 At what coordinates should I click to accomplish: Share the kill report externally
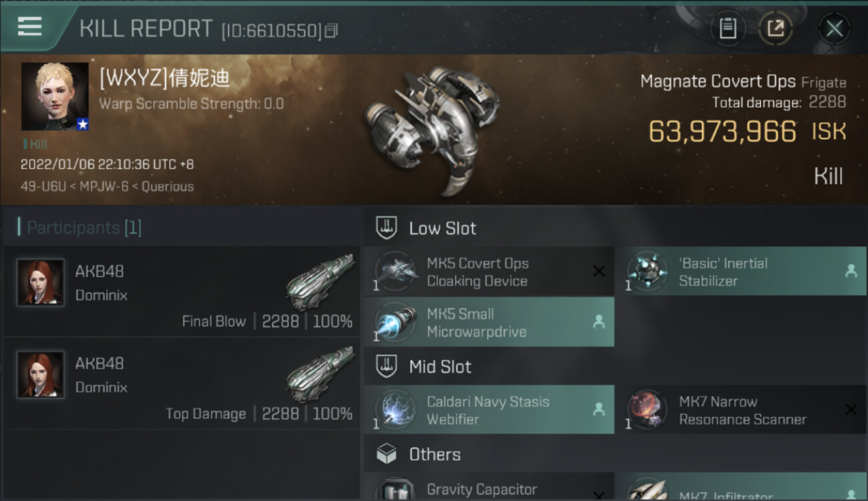tap(775, 28)
